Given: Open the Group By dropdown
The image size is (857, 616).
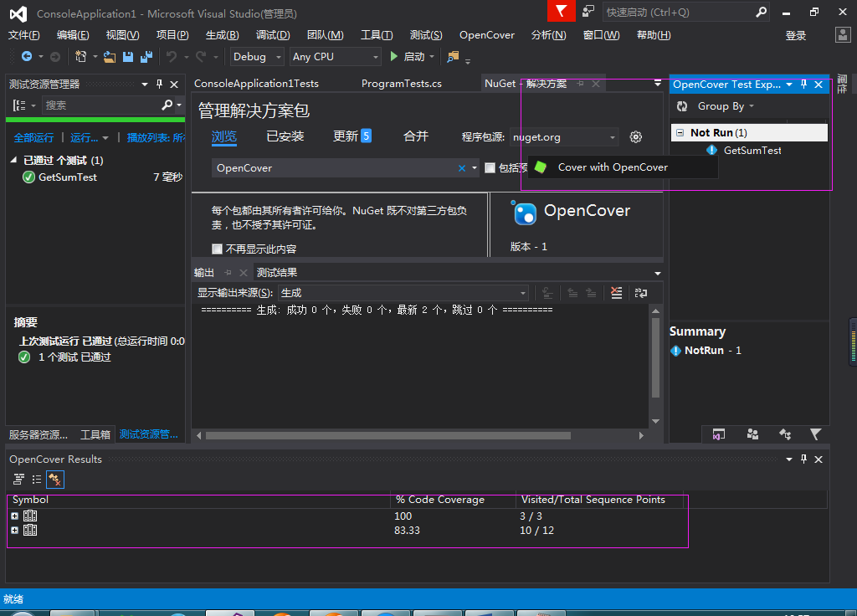Looking at the screenshot, I should 726,106.
